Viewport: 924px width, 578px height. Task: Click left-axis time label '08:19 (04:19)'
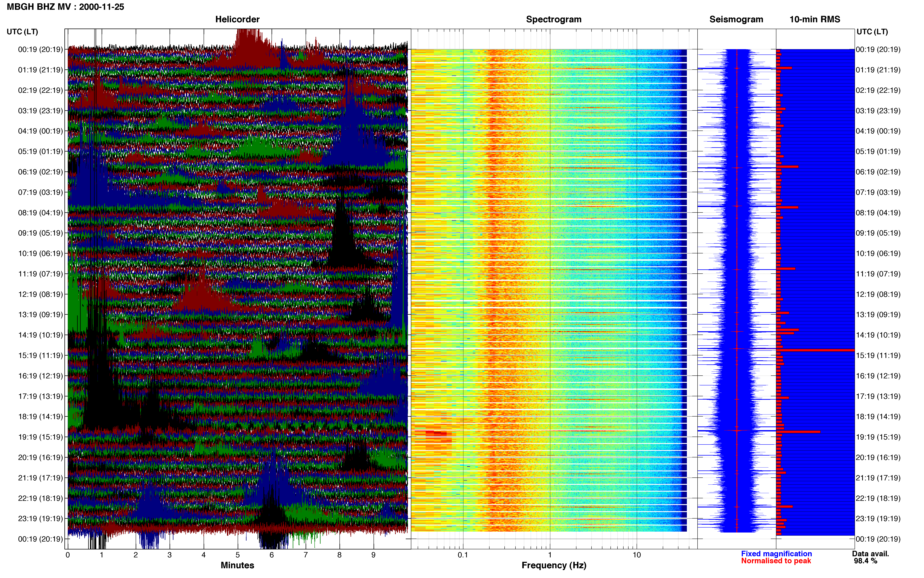tap(41, 212)
